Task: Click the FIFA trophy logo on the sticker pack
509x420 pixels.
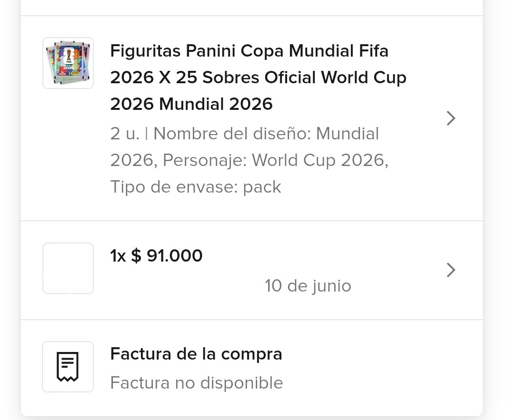Action: click(69, 55)
